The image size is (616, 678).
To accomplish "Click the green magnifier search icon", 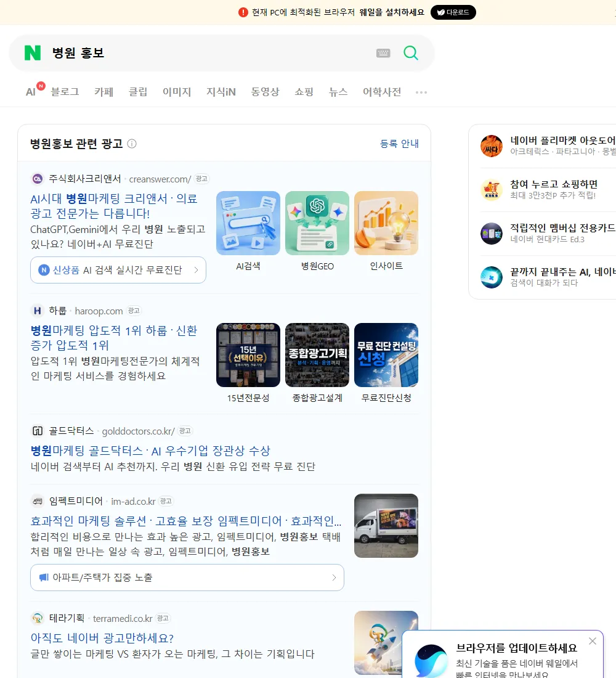I will (x=411, y=53).
